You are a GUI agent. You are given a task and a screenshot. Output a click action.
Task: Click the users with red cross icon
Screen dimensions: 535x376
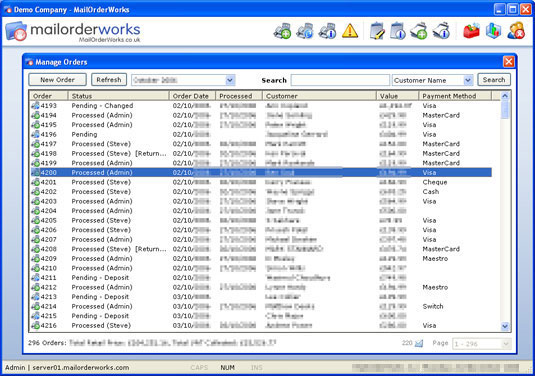(516, 31)
